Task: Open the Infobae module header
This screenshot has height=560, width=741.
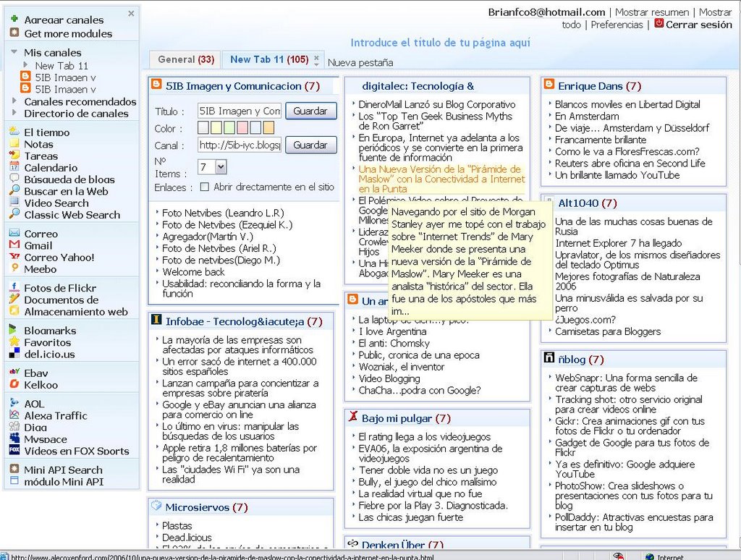Action: tap(235, 321)
